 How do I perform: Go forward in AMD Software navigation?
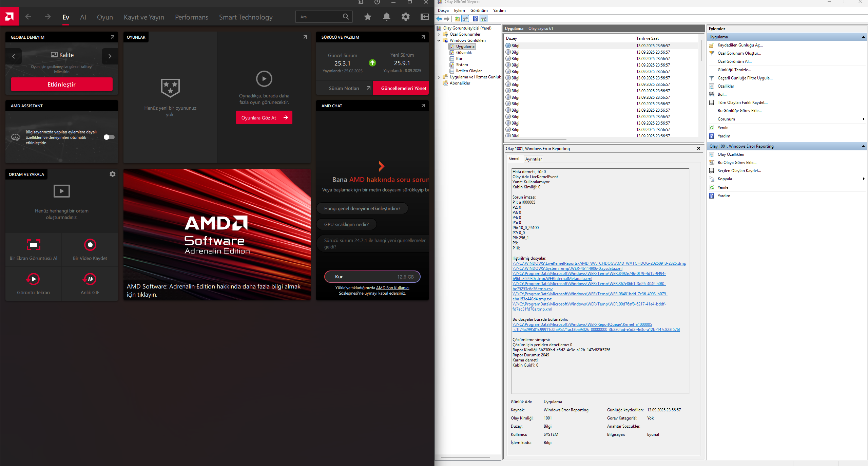[47, 17]
